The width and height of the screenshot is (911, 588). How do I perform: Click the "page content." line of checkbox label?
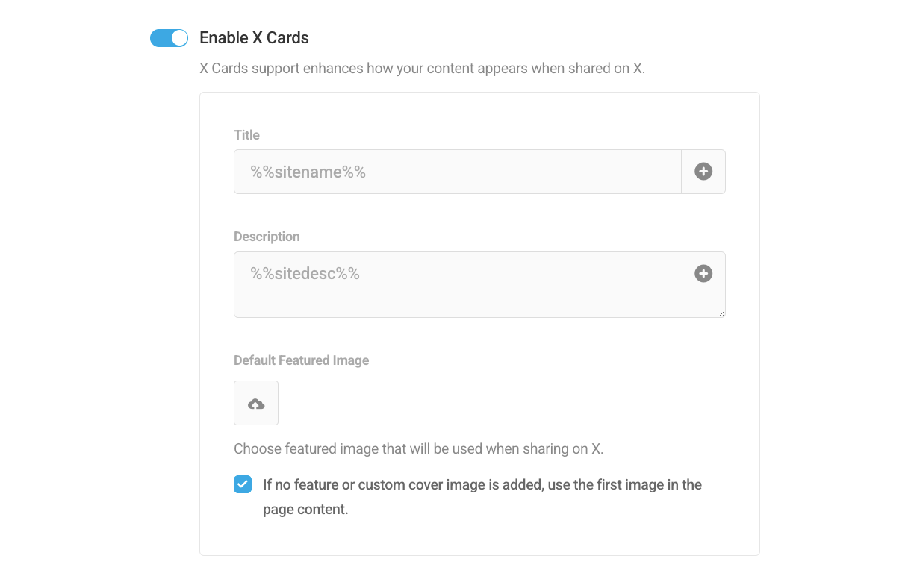[x=305, y=510]
